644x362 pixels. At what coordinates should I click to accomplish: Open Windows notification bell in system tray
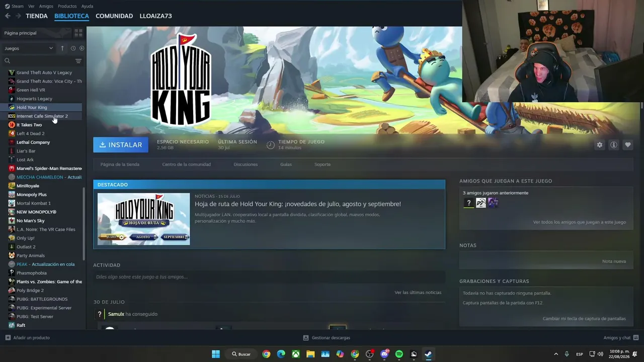[x=635, y=354]
